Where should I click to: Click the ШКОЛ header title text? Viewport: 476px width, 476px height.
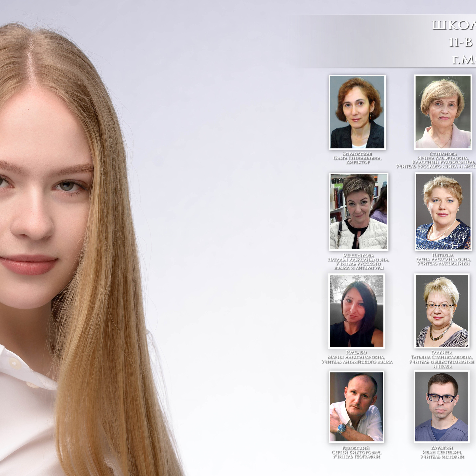point(454,25)
